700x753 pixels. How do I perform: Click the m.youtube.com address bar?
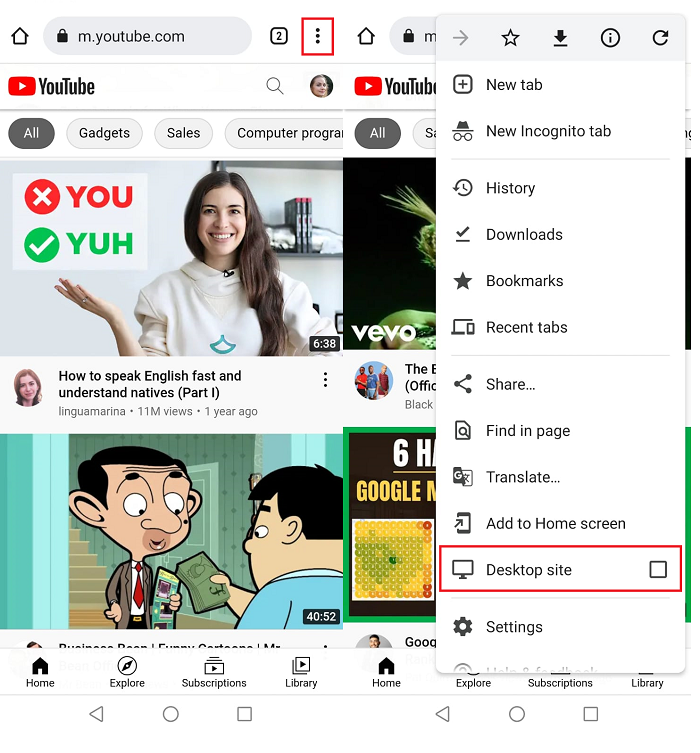click(147, 36)
